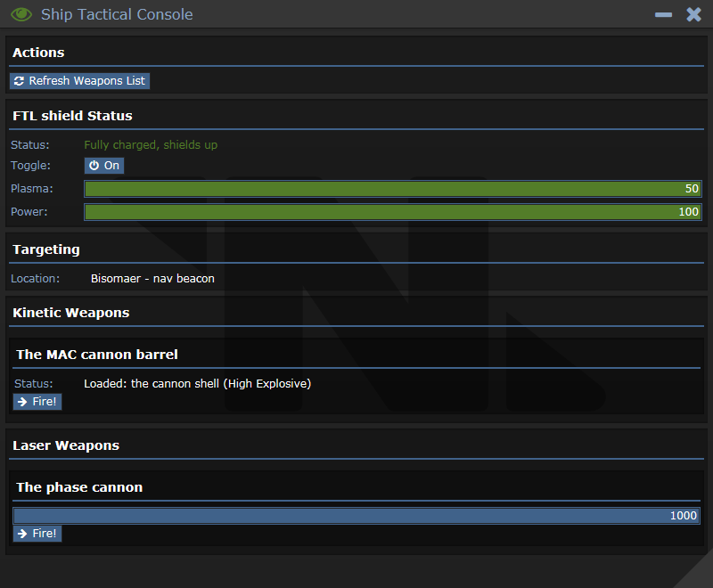
Task: Select the 'Fully charged, shields up' status text
Action: click(x=151, y=145)
